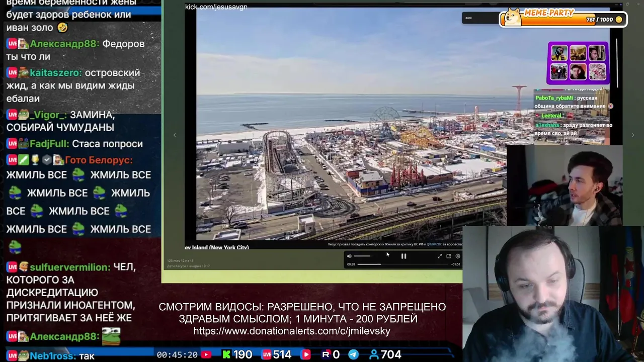Click the YouTube icon in bottom bar
This screenshot has width=644, height=362.
[206, 354]
